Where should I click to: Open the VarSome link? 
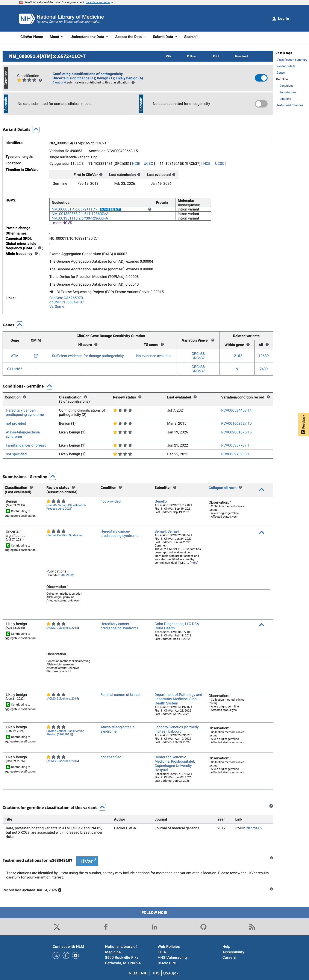tap(57, 306)
